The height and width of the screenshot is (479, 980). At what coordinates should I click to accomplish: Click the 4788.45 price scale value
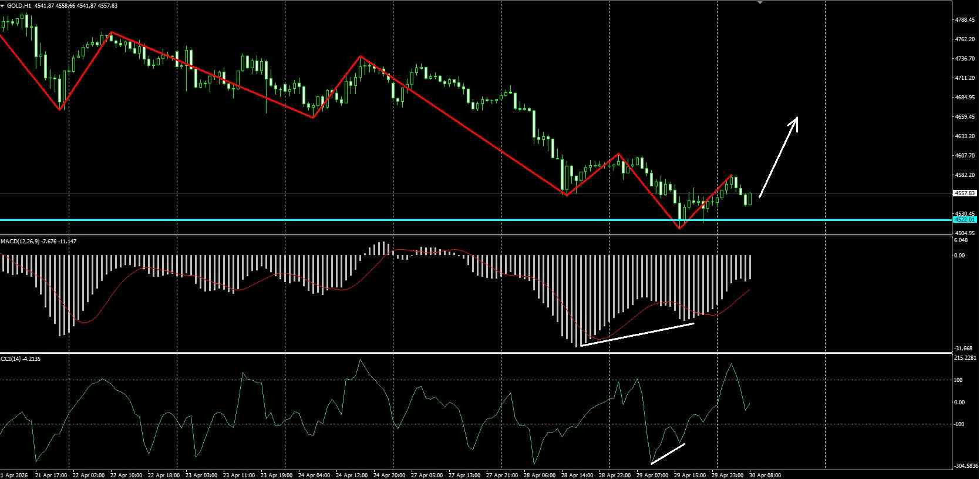965,19
